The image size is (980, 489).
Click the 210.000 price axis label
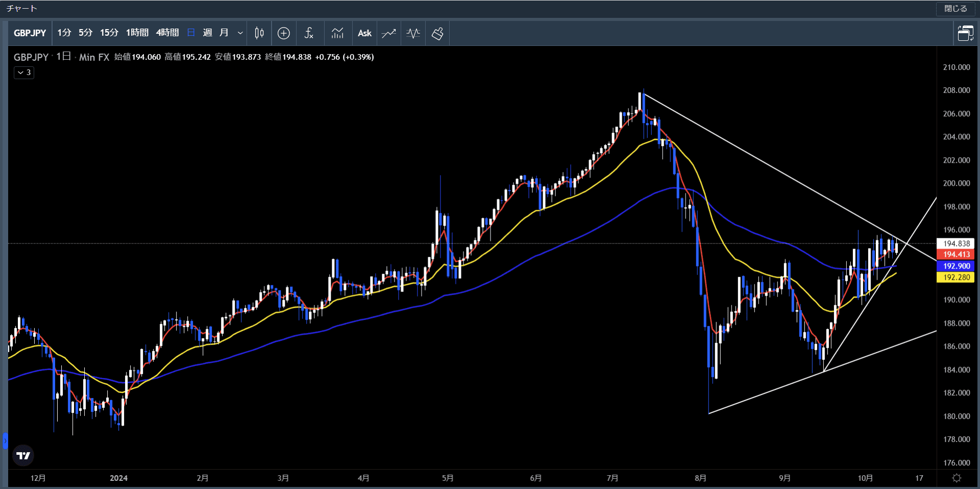point(957,67)
